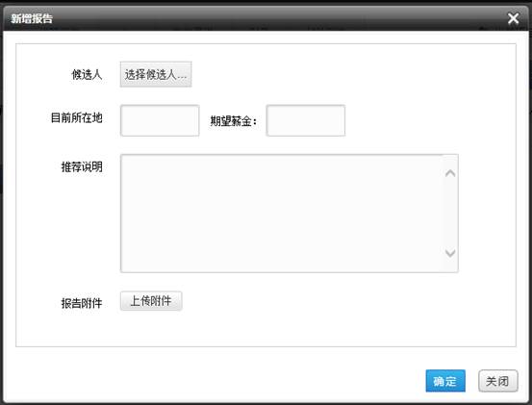This screenshot has height=405, width=532.
Task: Click the 报告附件 label
Action: pos(82,303)
